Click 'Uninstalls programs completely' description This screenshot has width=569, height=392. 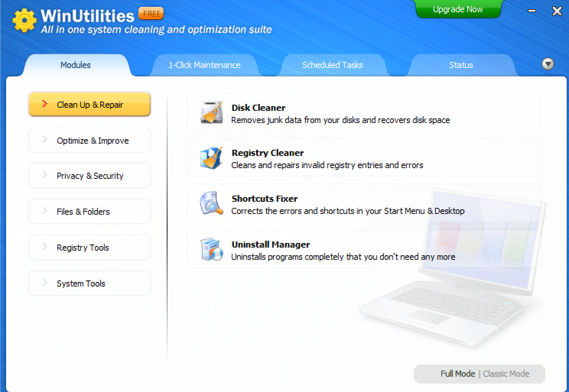[x=343, y=257]
